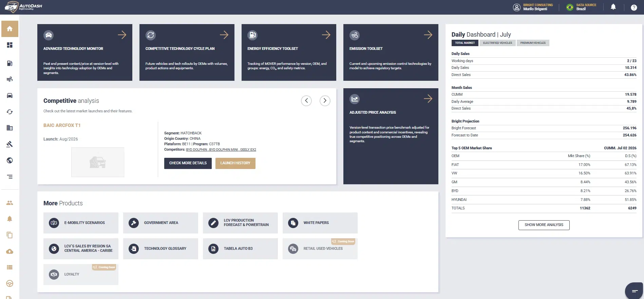Screen dimensions: 644x299
Task: Click the BAIC ARCFOX T1 vehicle thumbnail
Action: (98, 162)
